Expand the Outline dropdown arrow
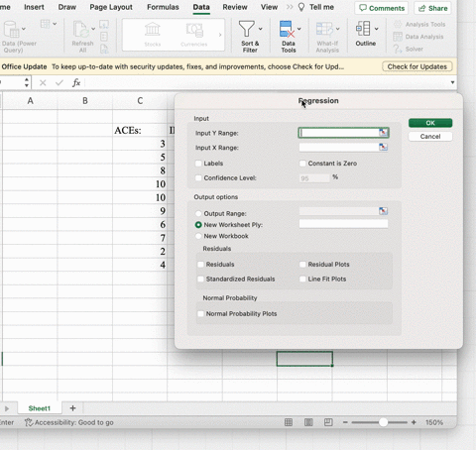The image size is (476, 450). [377, 29]
